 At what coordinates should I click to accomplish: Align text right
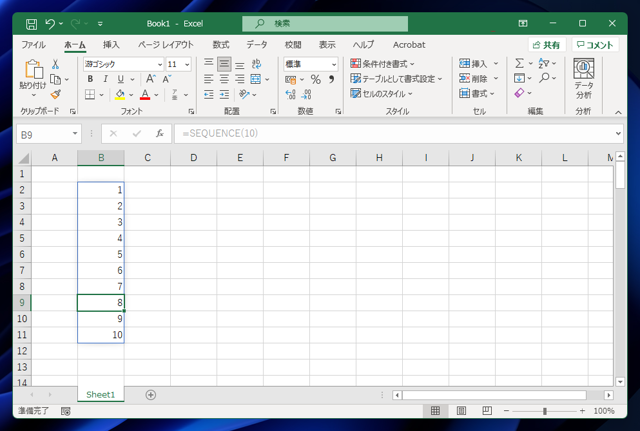click(240, 79)
